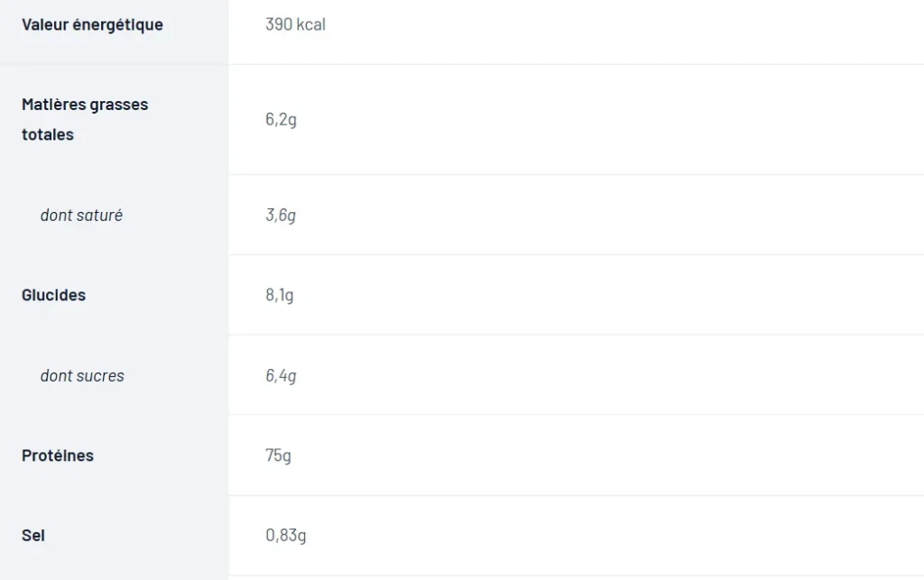
Task: Select the 3,6g saturated fat value
Action: coord(281,216)
